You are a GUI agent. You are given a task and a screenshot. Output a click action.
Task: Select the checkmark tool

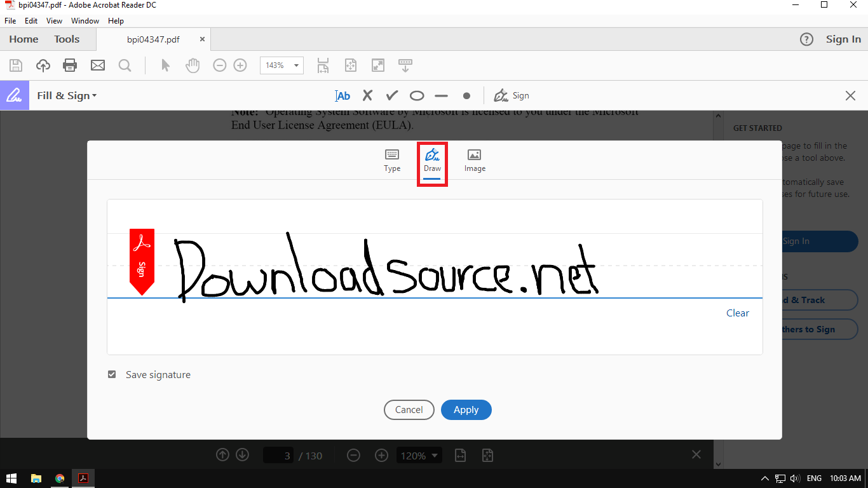pos(392,96)
